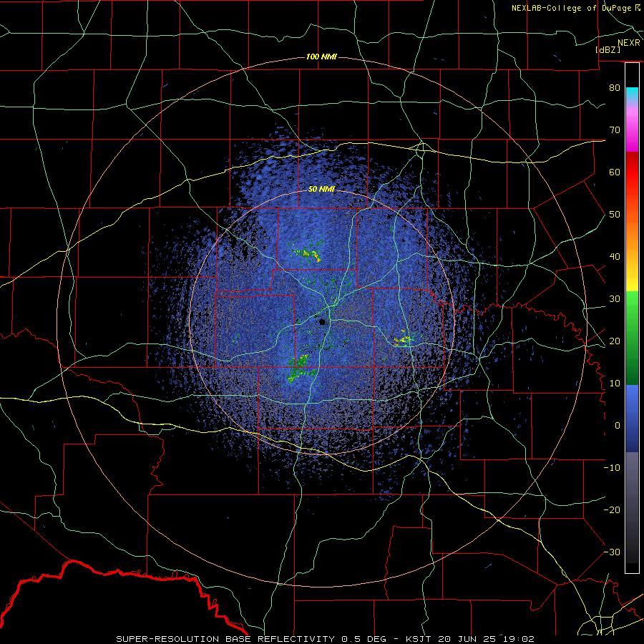Click the 40 value on the dBZ scale

615,257
